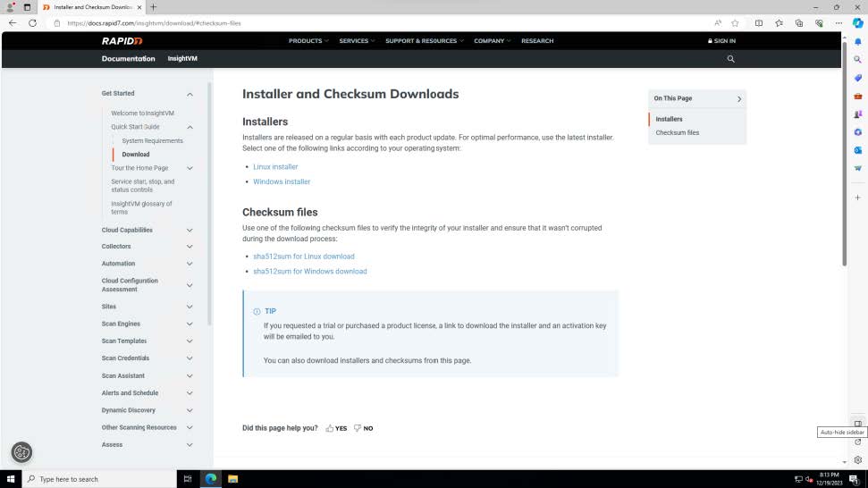Open Welcome to InsightVM page
The image size is (868, 488).
pyautogui.click(x=142, y=114)
